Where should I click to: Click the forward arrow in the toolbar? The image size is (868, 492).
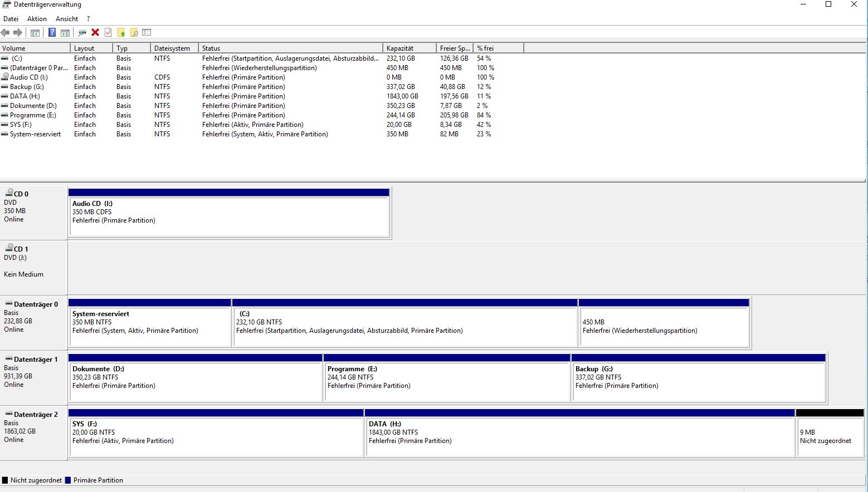pos(18,33)
